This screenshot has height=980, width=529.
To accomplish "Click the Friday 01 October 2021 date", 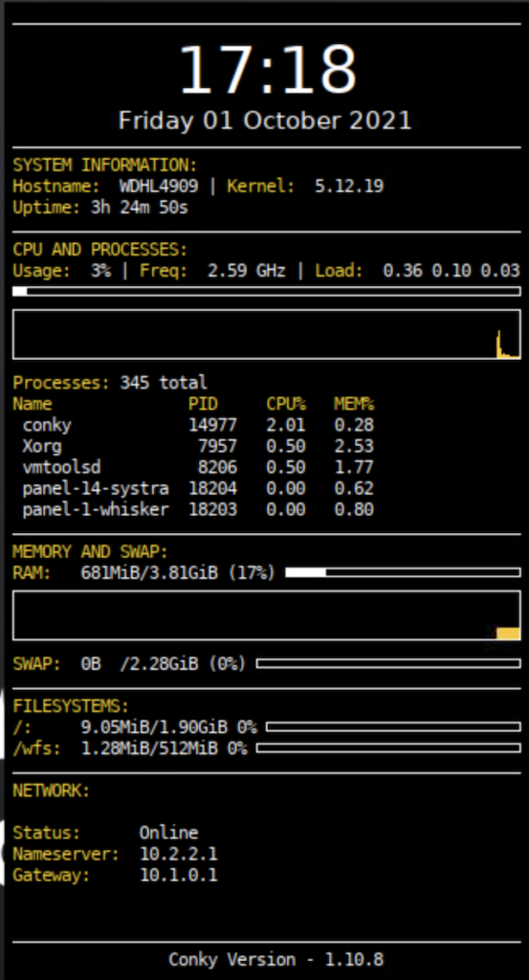I will pyautogui.click(x=265, y=121).
